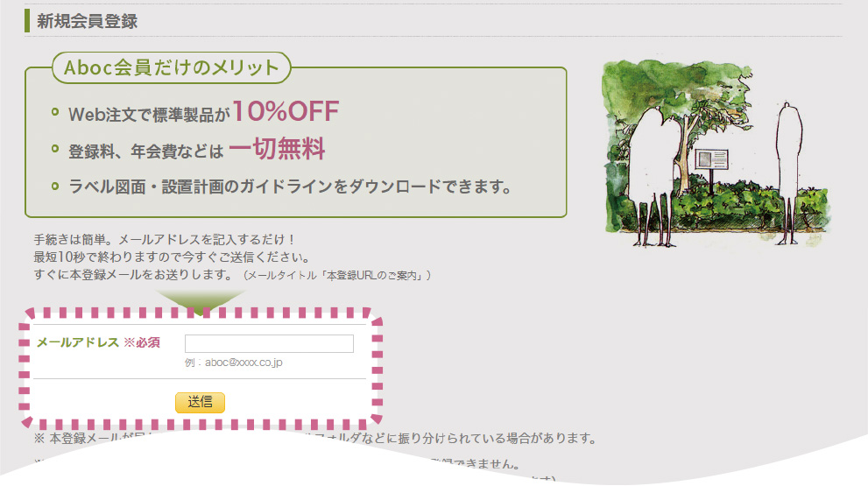868x486 pixels.
Task: Click the 一切無料 highlighted text
Action: (x=277, y=149)
